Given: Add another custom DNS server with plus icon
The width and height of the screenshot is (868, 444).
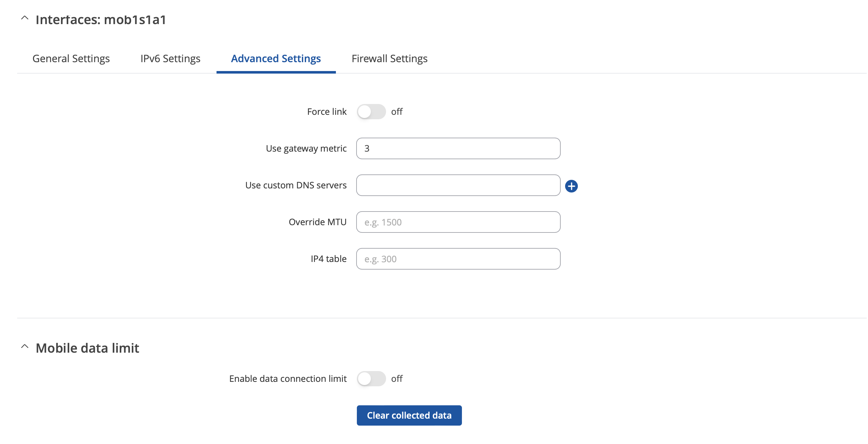Looking at the screenshot, I should click(x=571, y=186).
